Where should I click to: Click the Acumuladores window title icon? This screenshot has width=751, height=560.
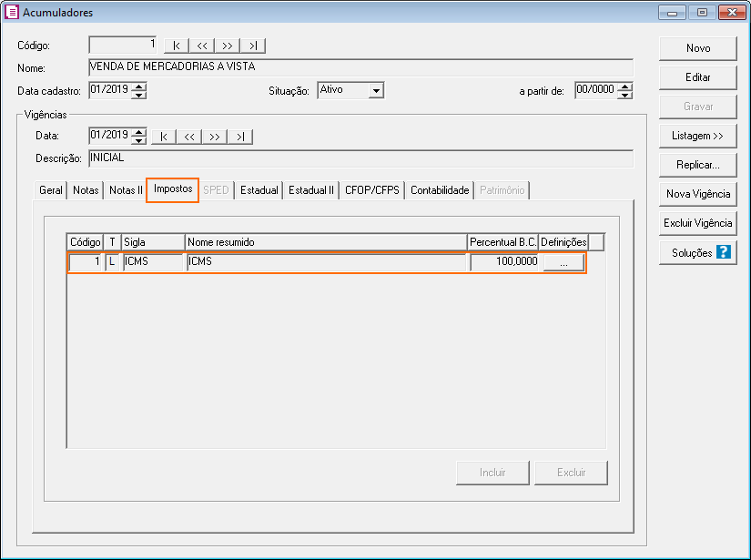tap(11, 12)
